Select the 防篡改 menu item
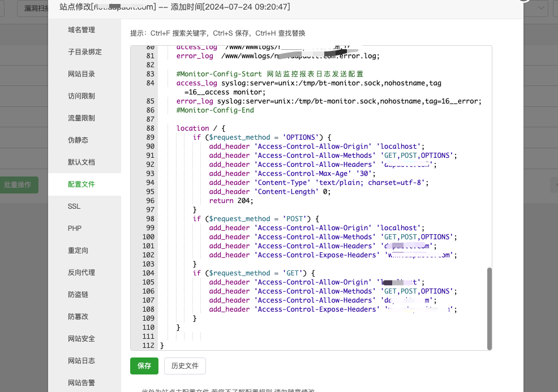Viewport: 558px width, 392px height. tap(78, 317)
